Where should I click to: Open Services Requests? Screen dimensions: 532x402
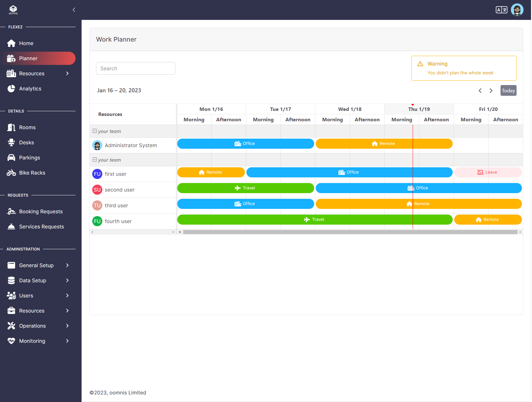pos(41,227)
